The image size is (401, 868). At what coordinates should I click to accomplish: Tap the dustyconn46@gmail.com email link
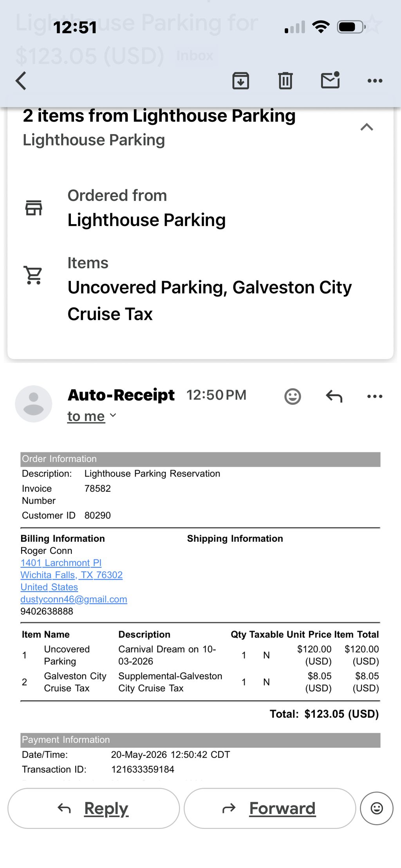[x=74, y=599]
